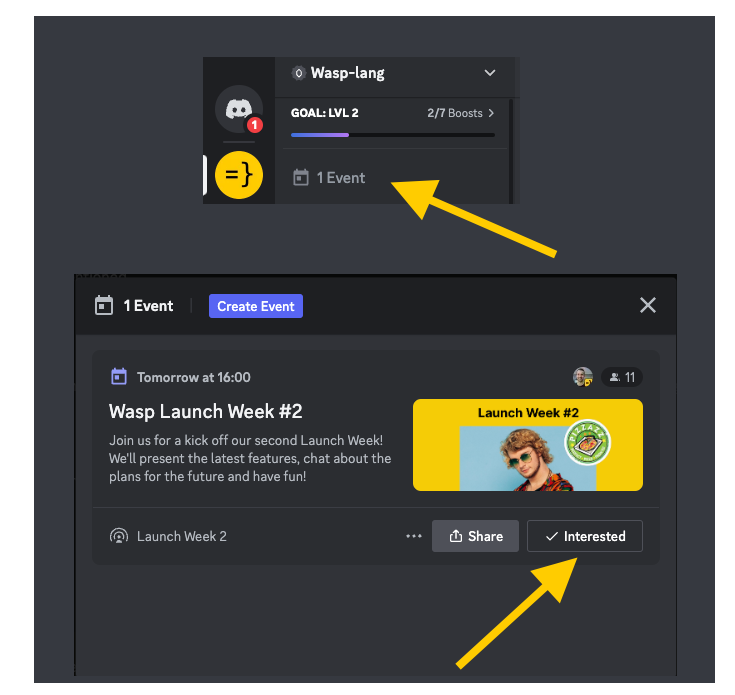Click the Share button

475,536
